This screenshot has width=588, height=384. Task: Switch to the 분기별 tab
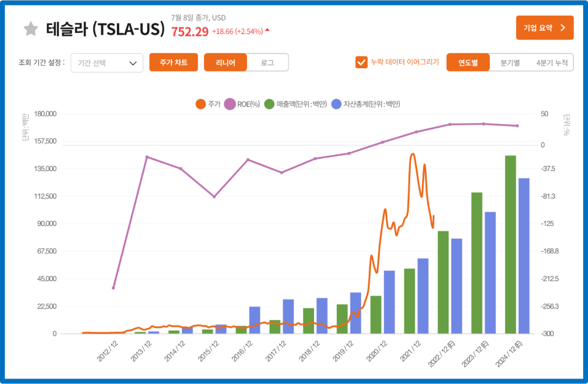[x=510, y=63]
